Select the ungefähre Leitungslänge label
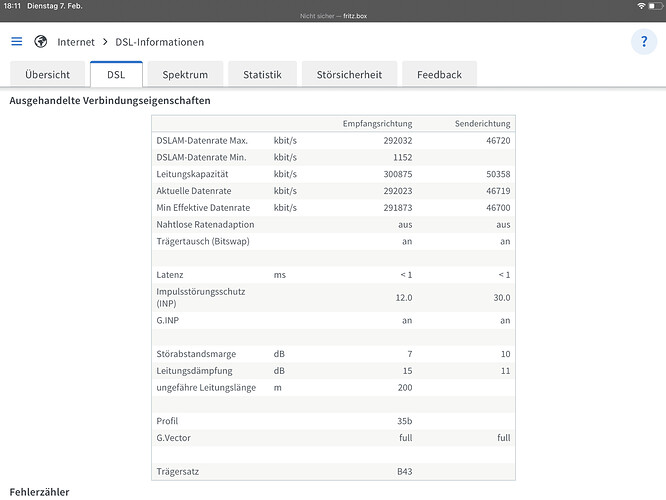666x500 pixels. tap(206, 387)
